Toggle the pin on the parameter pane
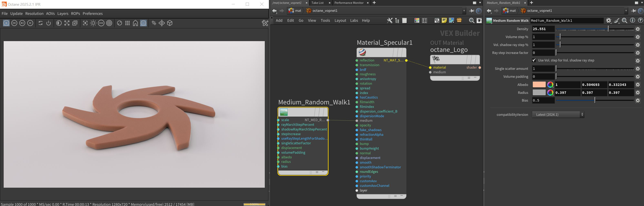Screen dimensions: 644x206 [x=634, y=11]
